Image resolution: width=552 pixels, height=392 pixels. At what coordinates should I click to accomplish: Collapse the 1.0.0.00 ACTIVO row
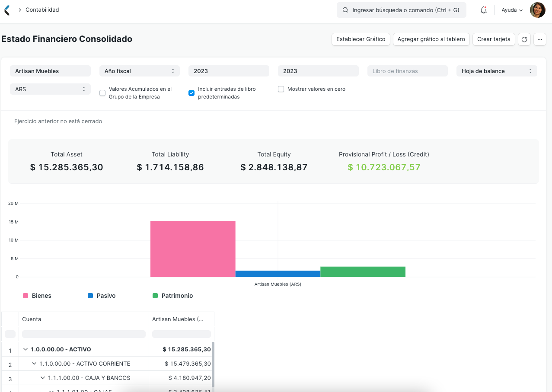pos(25,349)
